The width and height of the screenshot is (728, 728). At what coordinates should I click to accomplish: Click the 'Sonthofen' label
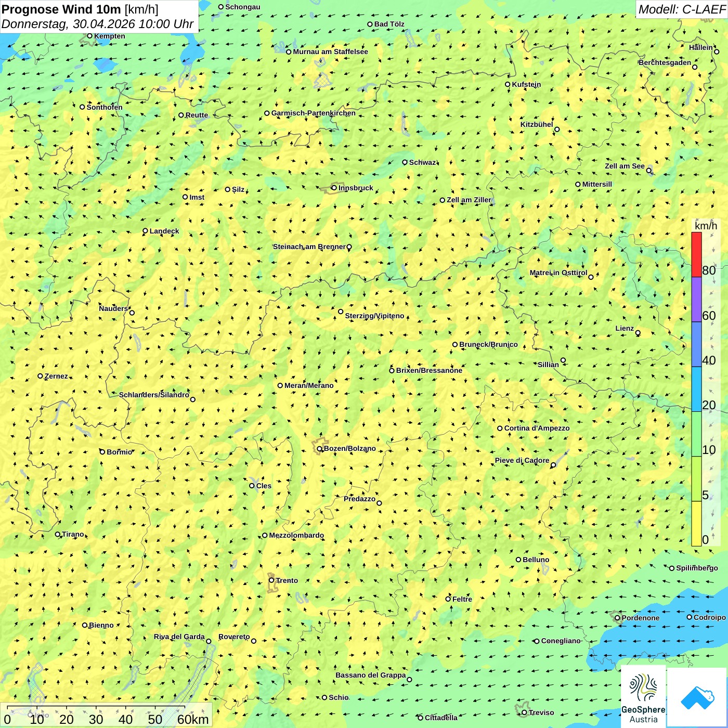(105, 107)
